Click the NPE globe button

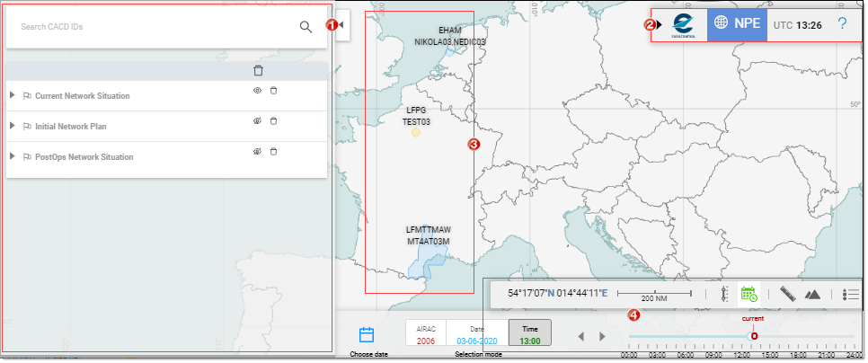[x=736, y=24]
